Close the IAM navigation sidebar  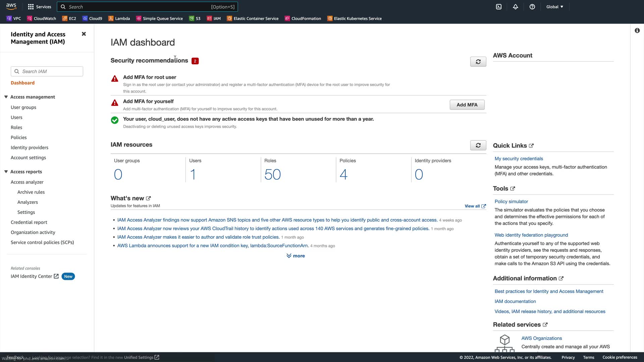(84, 34)
